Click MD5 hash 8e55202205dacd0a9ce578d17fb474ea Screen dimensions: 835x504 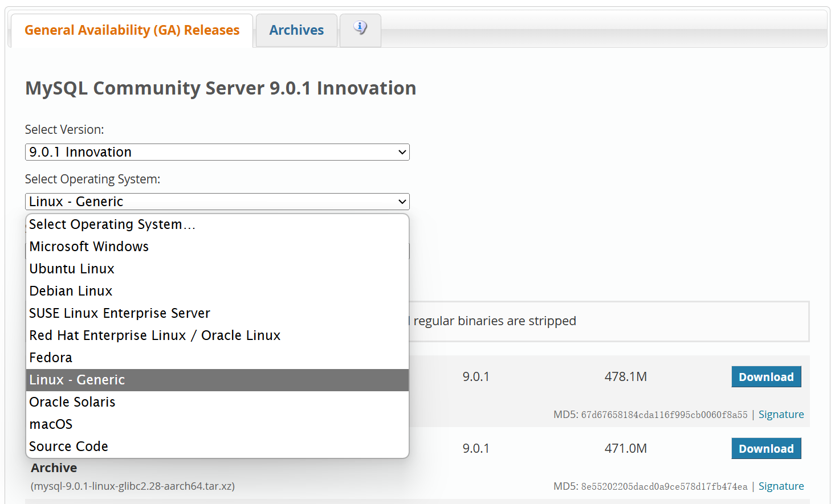(664, 487)
